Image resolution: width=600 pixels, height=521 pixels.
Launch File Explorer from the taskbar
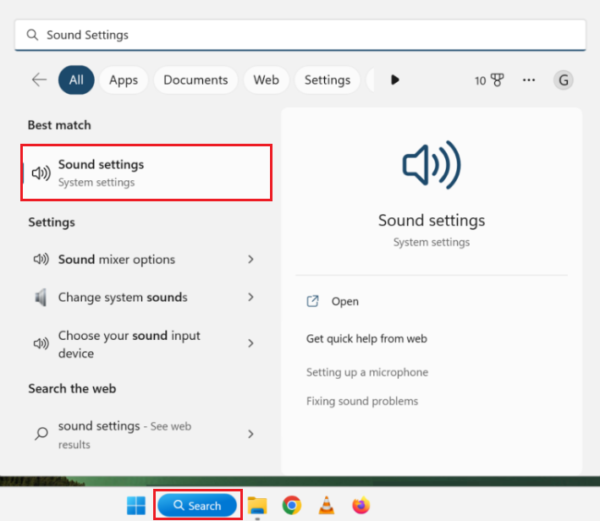[257, 505]
